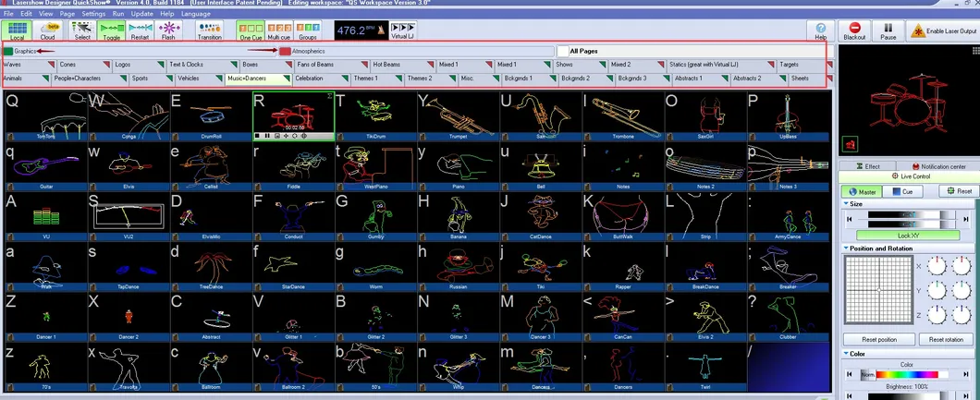Image resolution: width=980 pixels, height=400 pixels.
Task: Open the Cloud beta library
Action: (x=49, y=30)
